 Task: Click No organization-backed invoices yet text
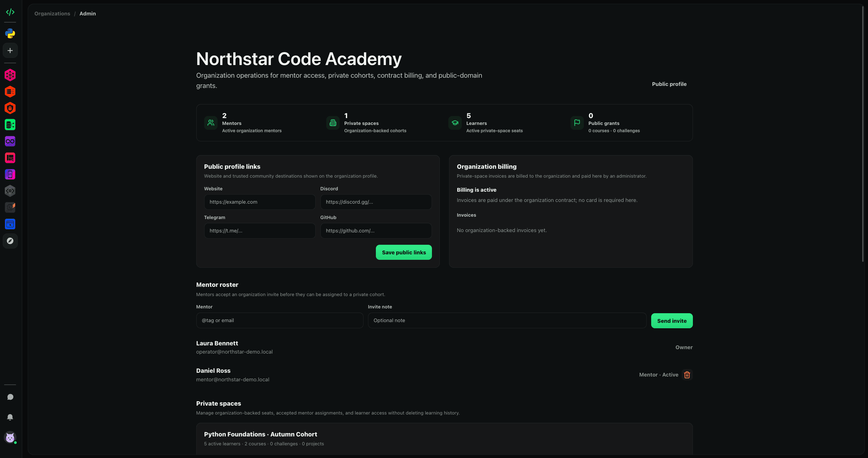coord(501,230)
